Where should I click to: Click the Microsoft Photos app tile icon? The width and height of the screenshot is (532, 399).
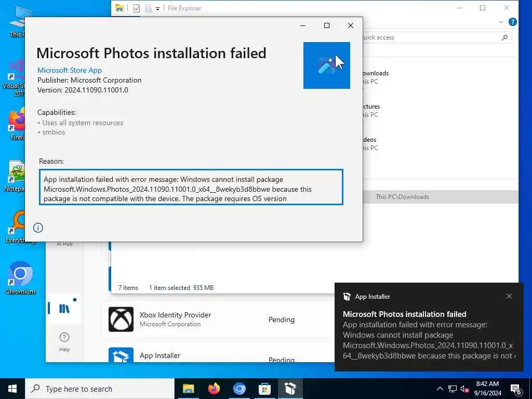(326, 65)
